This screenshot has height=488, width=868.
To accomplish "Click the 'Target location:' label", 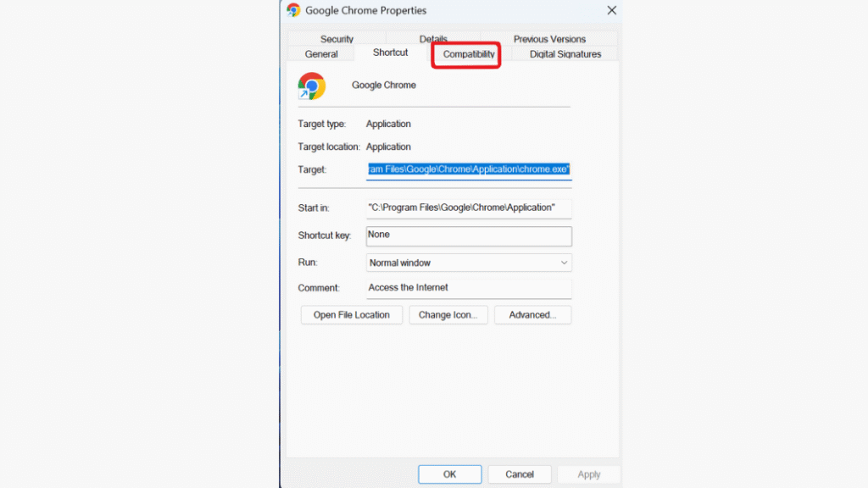I will (x=329, y=147).
